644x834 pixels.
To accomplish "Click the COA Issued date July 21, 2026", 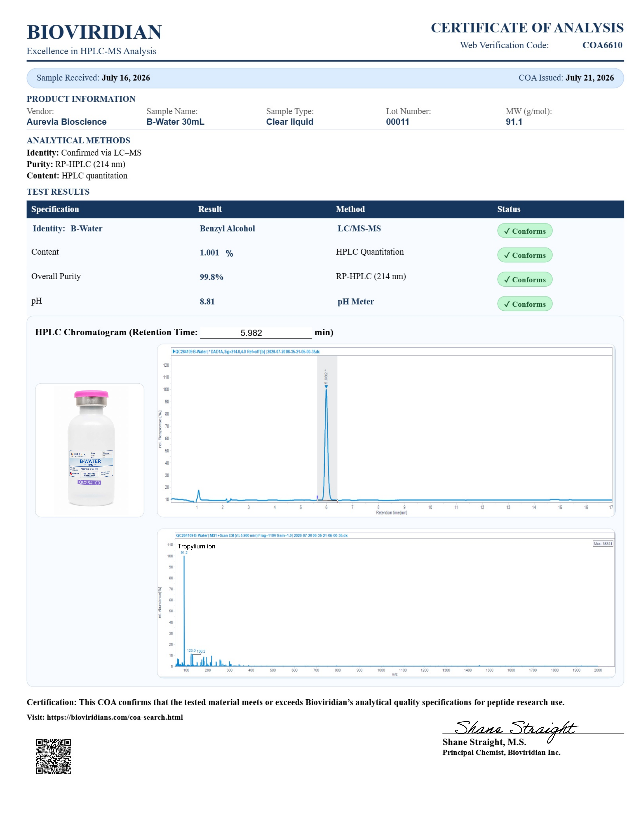I will pos(589,78).
